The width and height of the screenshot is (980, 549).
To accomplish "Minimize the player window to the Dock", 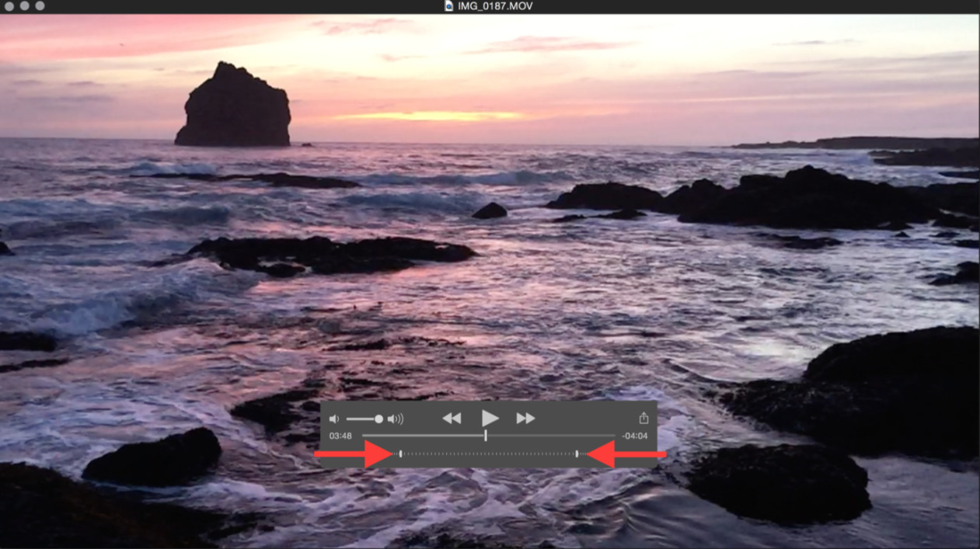I will (24, 6).
